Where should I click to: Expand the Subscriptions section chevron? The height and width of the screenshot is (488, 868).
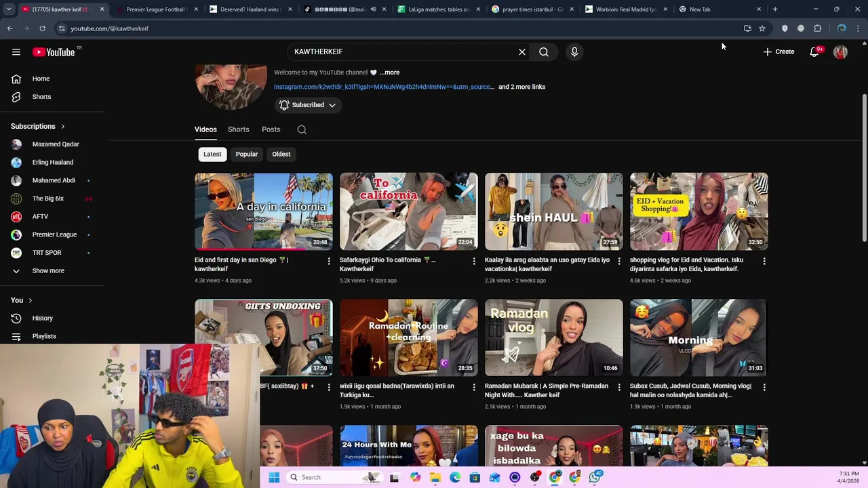[63, 126]
